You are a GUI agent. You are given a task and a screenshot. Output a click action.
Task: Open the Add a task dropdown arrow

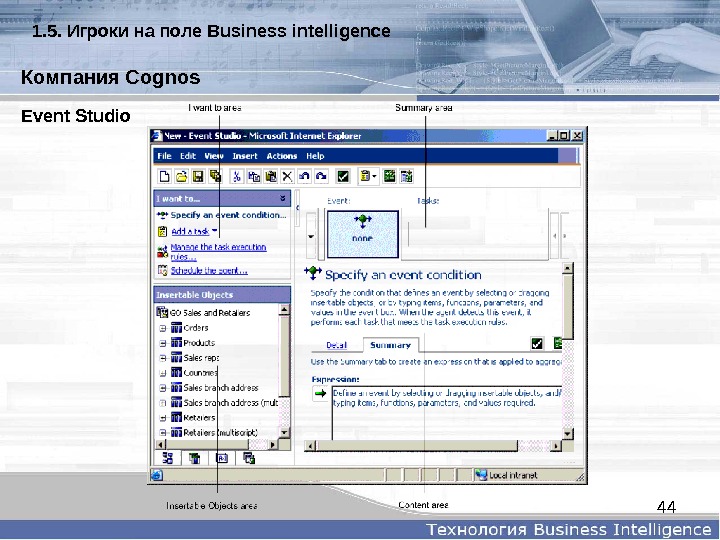214,231
